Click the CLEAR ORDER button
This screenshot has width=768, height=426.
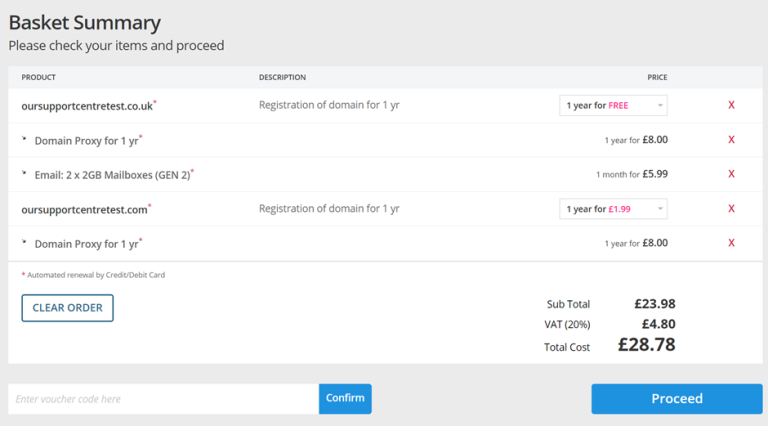[x=68, y=308]
